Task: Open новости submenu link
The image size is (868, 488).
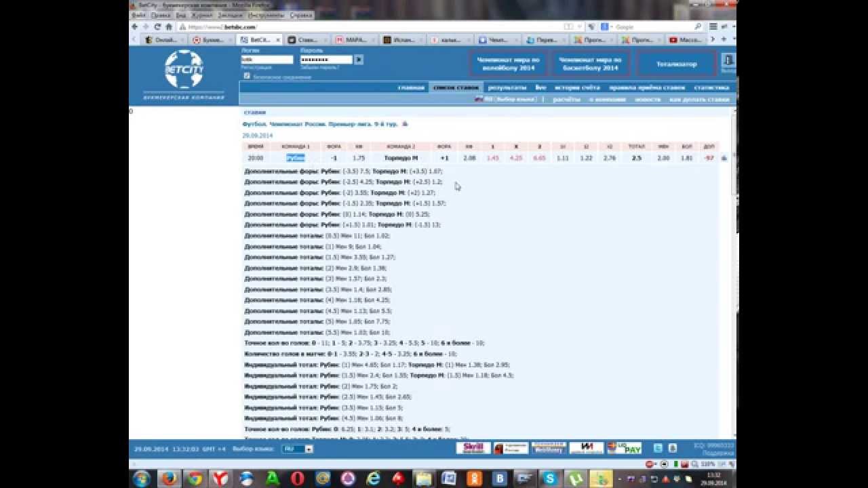Action: pyautogui.click(x=648, y=99)
